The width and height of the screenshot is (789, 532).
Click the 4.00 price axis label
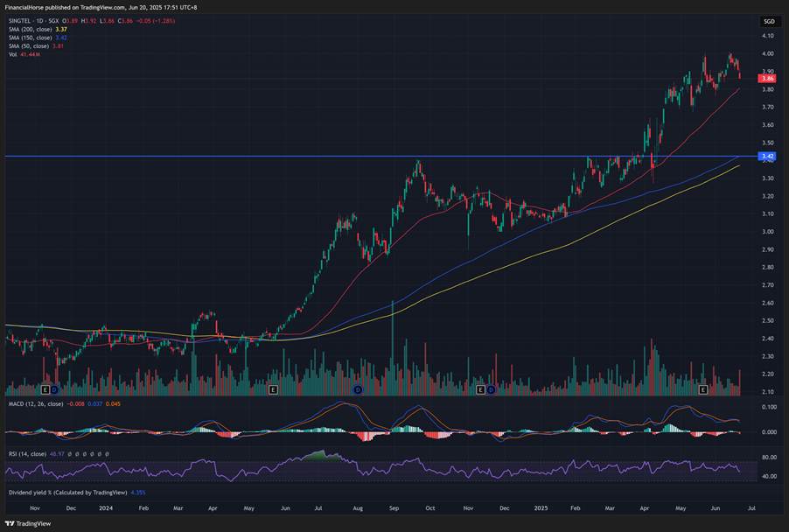pos(767,54)
